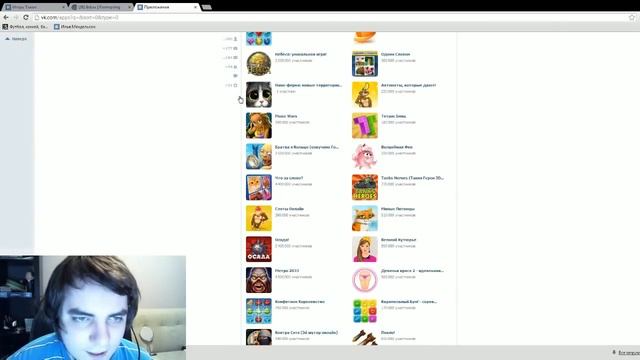
Task: Open the Music Wars title link
Action: coord(286,116)
